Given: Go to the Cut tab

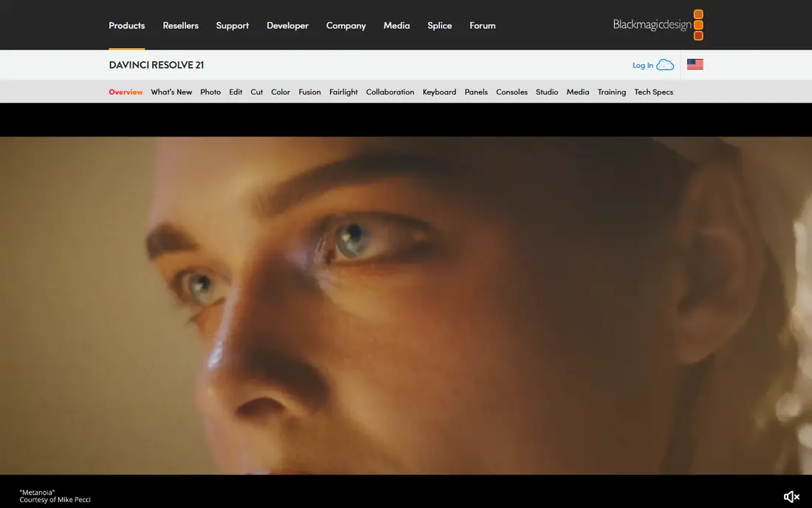Looking at the screenshot, I should (x=257, y=92).
